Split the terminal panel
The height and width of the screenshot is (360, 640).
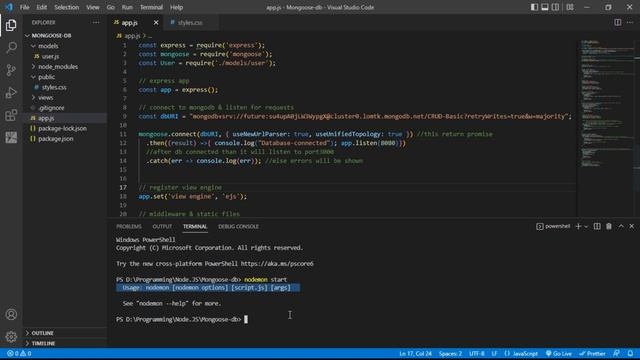click(597, 226)
